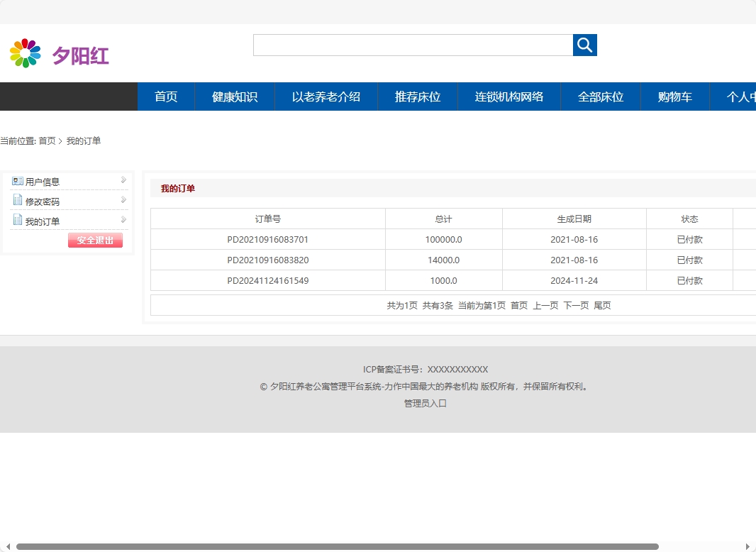
Task: Click the search magnifier icon
Action: (x=584, y=45)
